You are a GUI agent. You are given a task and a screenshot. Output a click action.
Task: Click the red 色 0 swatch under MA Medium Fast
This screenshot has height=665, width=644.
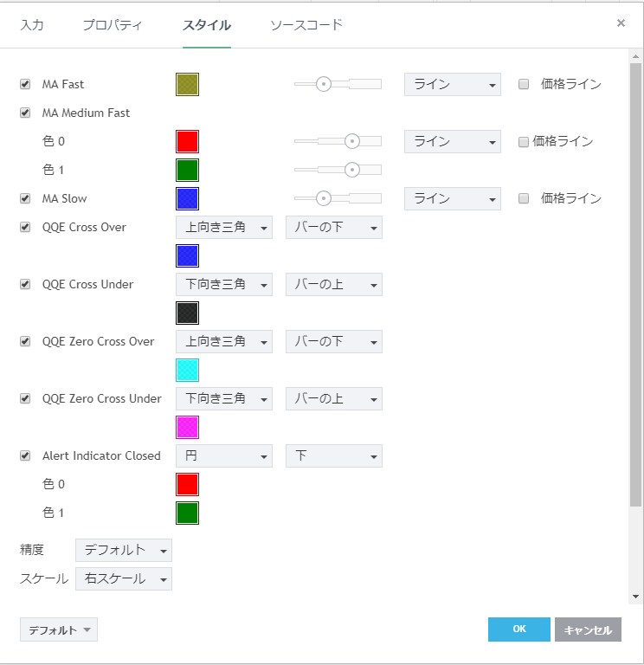pos(187,141)
